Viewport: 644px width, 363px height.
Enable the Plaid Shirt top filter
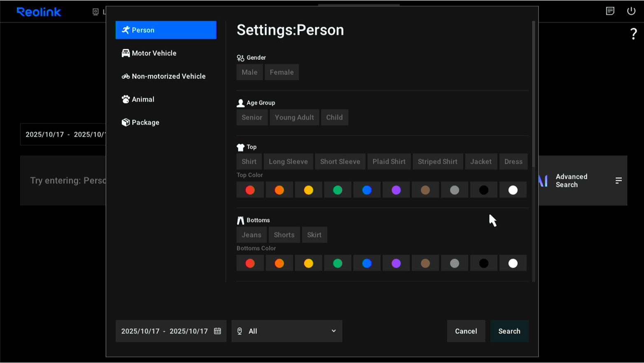coord(389,162)
